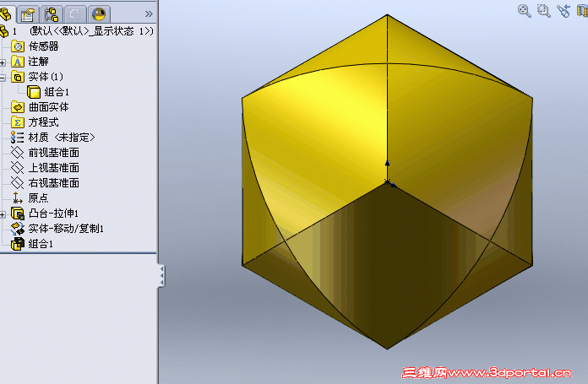Image resolution: width=588 pixels, height=384 pixels.
Task: Click the 传感器 sensors folder icon
Action: click(x=18, y=46)
